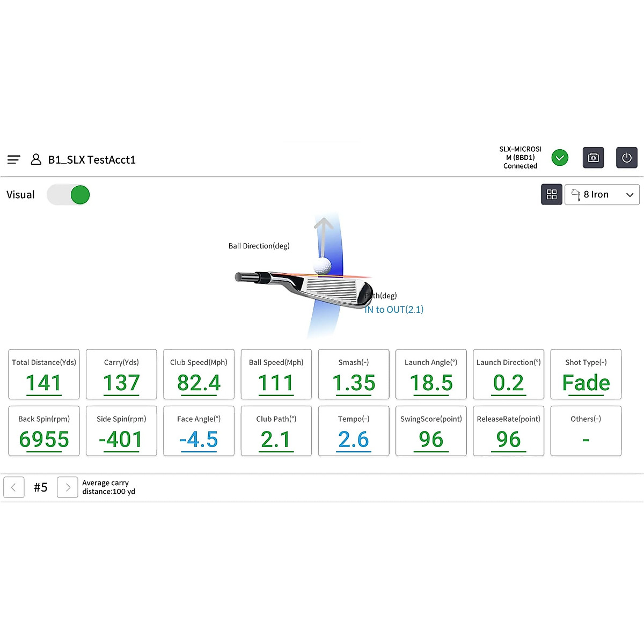The width and height of the screenshot is (644, 644).
Task: Select the SwingScore 96 metric card
Action: tap(431, 431)
